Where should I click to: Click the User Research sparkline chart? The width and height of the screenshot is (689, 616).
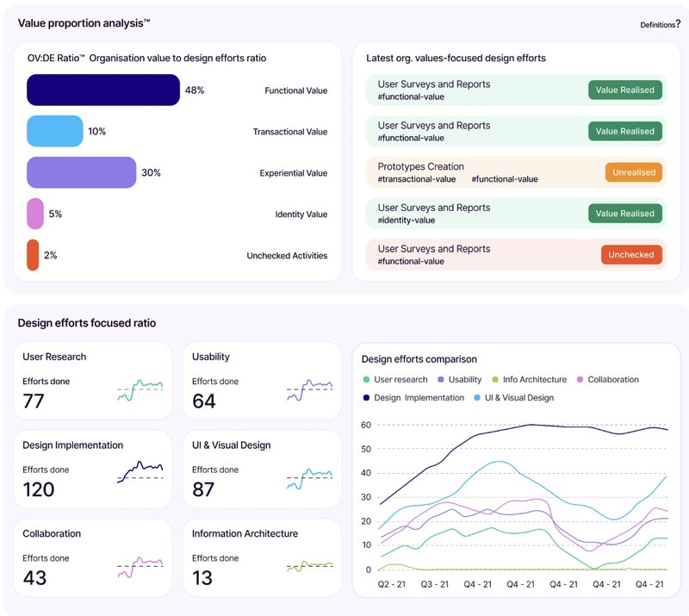tap(140, 389)
